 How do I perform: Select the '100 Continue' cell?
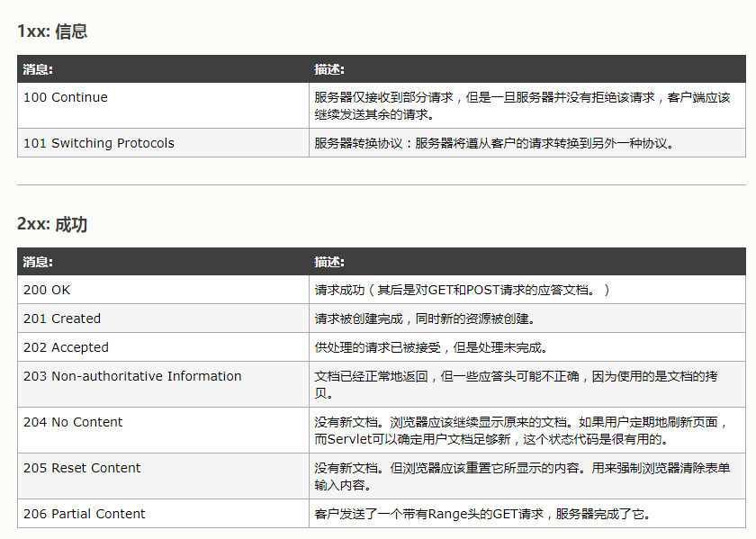163,105
